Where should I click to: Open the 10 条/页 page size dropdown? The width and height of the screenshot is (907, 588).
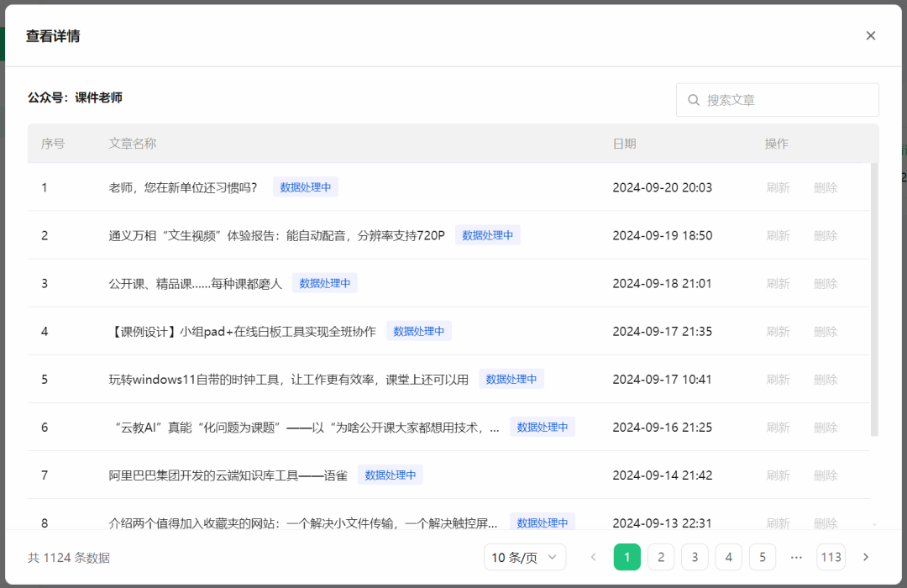click(525, 557)
